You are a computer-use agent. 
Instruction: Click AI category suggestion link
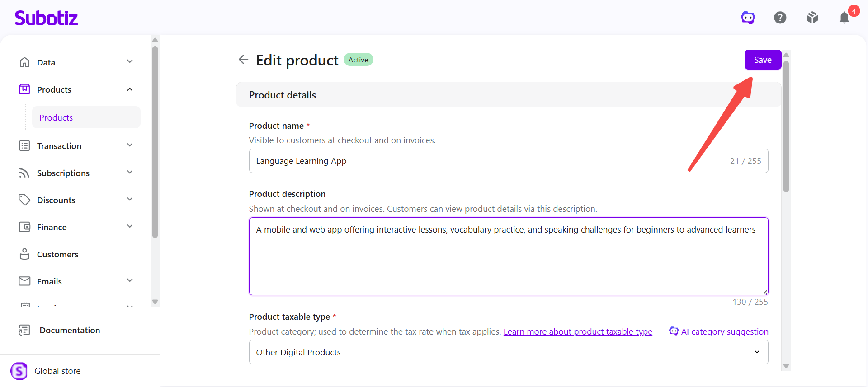coord(719,331)
